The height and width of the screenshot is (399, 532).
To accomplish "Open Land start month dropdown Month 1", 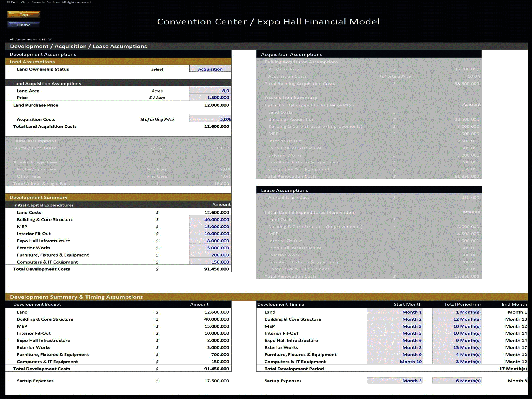I will tap(395, 312).
